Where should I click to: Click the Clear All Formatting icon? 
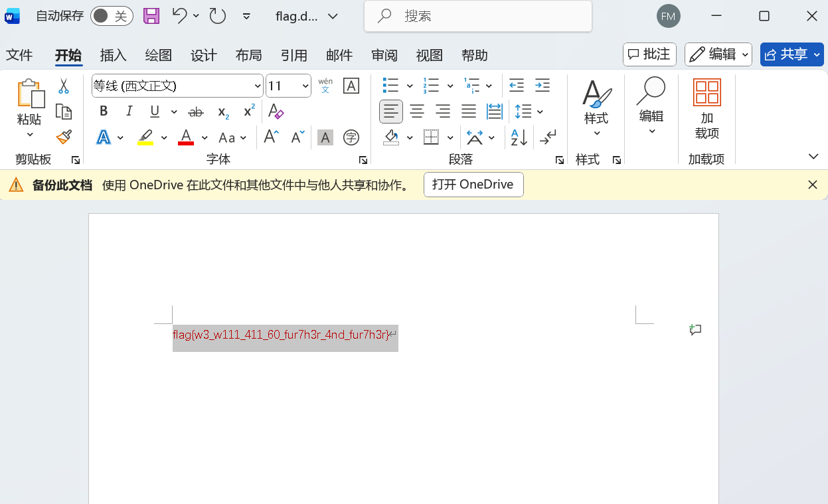[276, 112]
